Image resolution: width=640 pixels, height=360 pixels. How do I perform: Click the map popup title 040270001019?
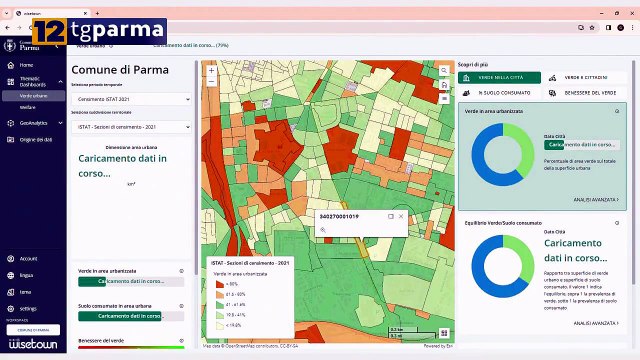tap(339, 216)
